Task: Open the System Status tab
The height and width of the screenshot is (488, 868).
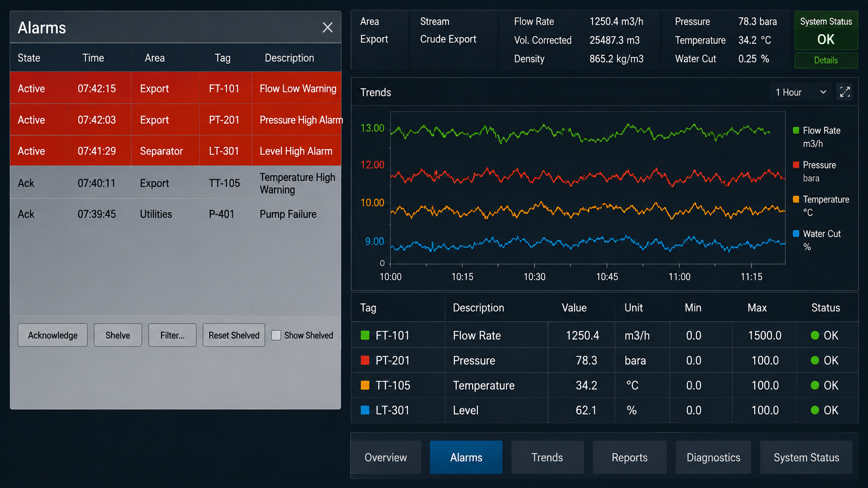Action: point(806,457)
